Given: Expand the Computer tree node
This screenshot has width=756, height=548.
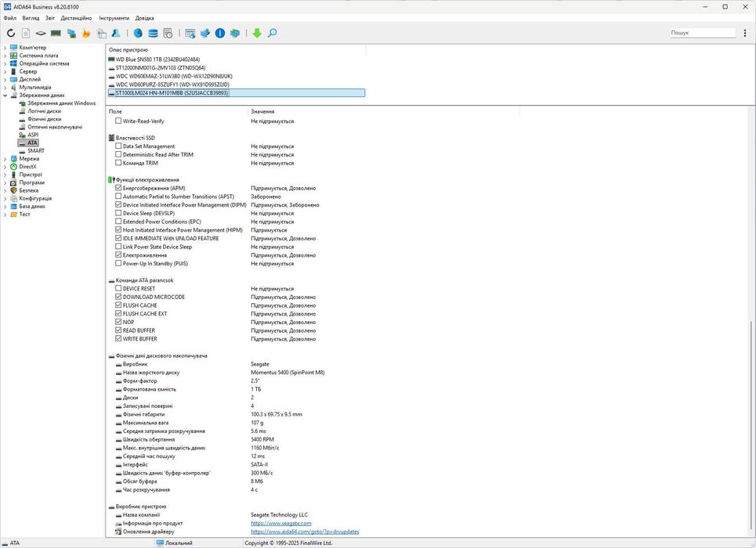Looking at the screenshot, I should coord(5,48).
